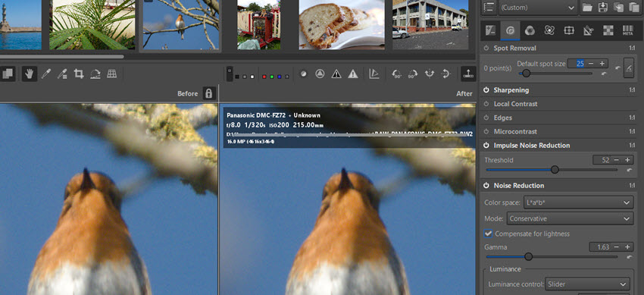Image resolution: width=644 pixels, height=295 pixels.
Task: Open the Exposure tools tab
Action: pos(490,30)
